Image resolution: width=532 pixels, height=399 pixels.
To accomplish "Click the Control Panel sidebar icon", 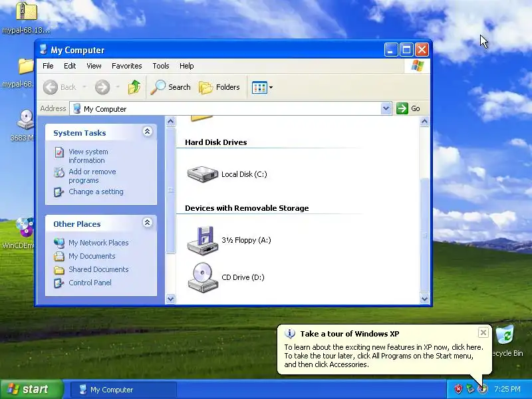I will click(59, 283).
